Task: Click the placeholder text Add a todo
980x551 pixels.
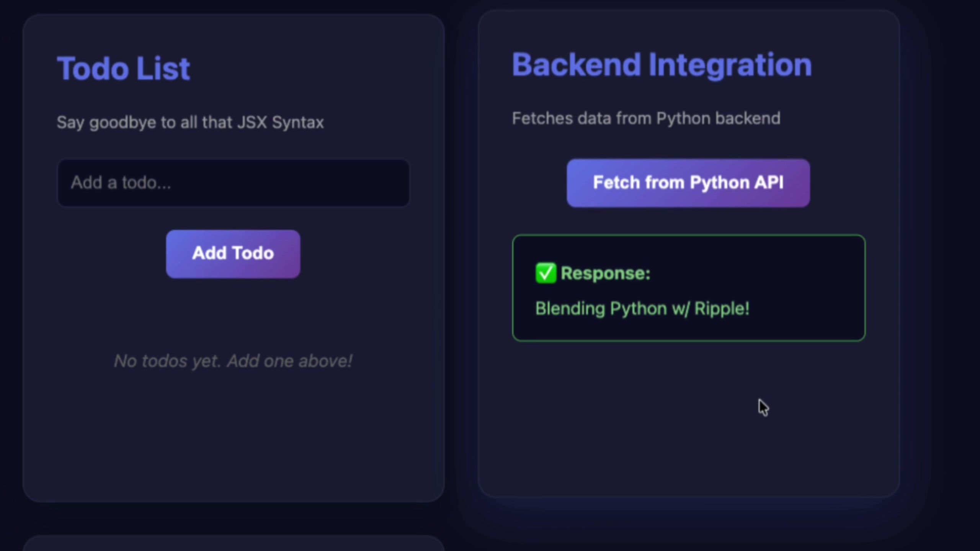Action: pos(121,183)
